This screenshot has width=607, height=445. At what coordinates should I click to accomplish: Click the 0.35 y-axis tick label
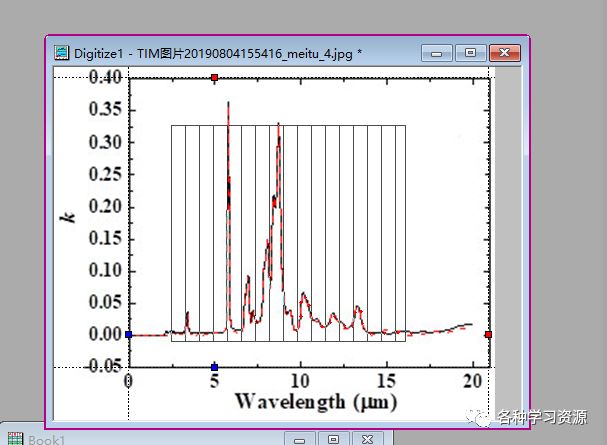105,110
